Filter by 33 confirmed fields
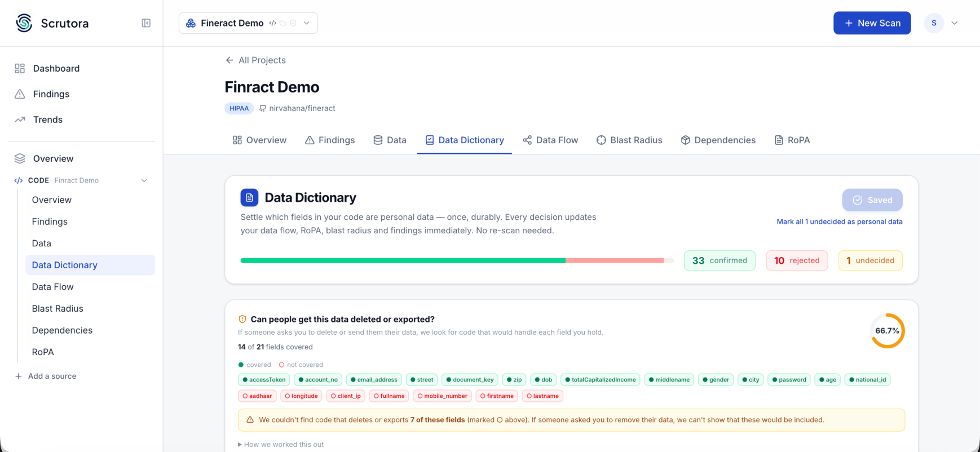 click(719, 260)
